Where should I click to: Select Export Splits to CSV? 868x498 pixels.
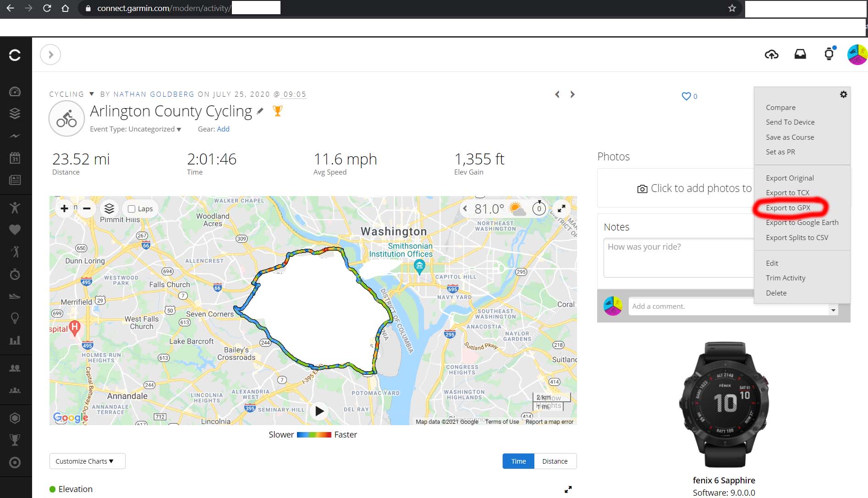click(797, 237)
